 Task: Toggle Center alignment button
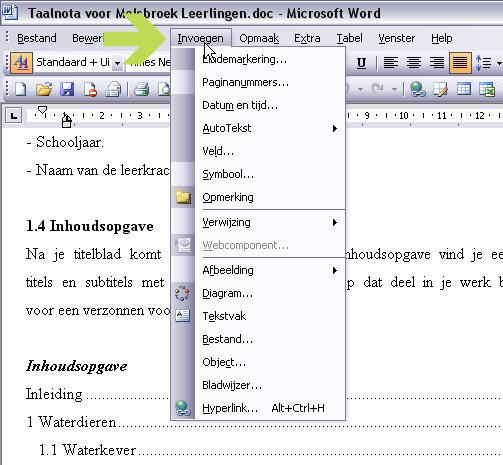tap(414, 62)
